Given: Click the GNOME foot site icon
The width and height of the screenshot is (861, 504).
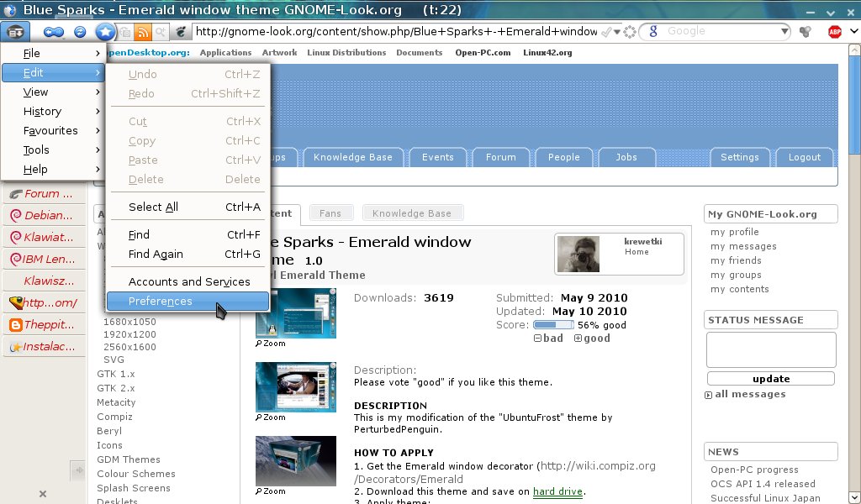Looking at the screenshot, I should click(181, 32).
